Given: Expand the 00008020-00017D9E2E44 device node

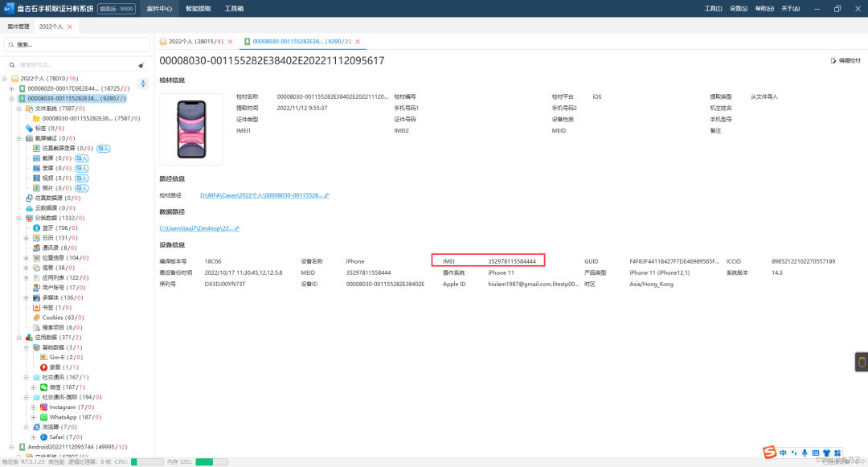Looking at the screenshot, I should click(11, 88).
